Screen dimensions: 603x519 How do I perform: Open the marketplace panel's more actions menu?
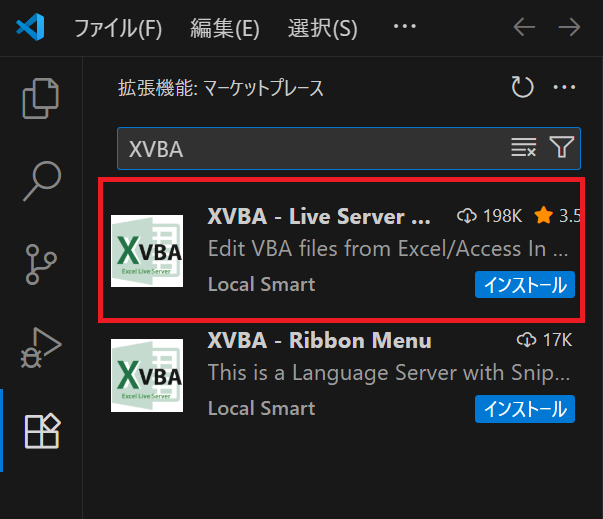(564, 88)
